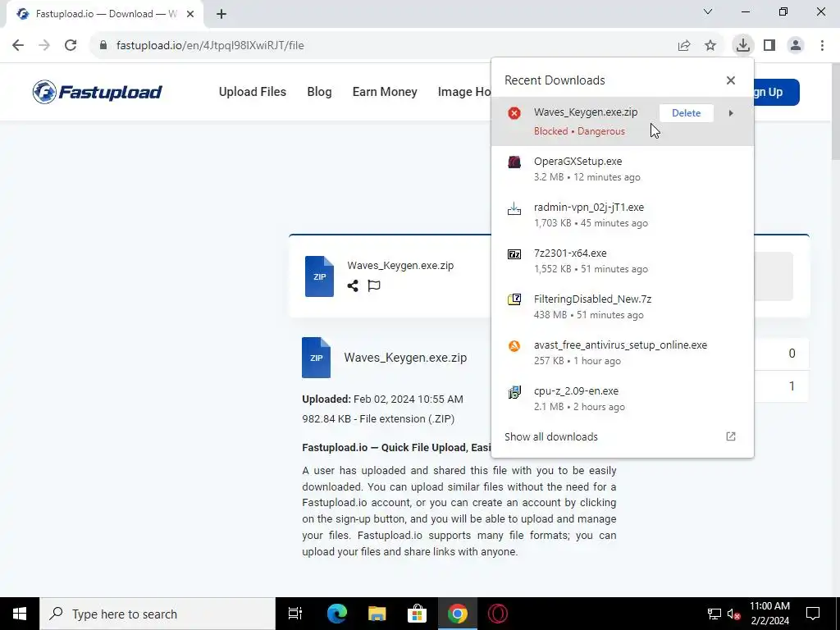Click the blue ZIP icon in the file card
This screenshot has width=840, height=630.
click(319, 276)
